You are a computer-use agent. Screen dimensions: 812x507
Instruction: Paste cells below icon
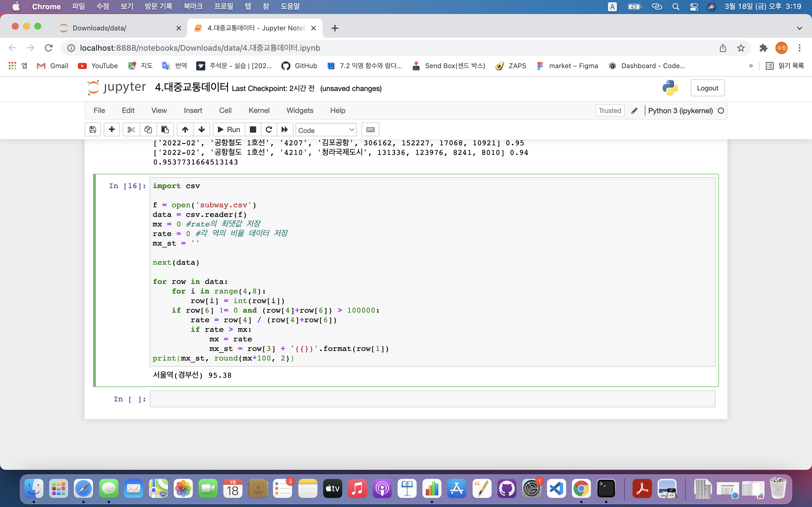pyautogui.click(x=165, y=130)
